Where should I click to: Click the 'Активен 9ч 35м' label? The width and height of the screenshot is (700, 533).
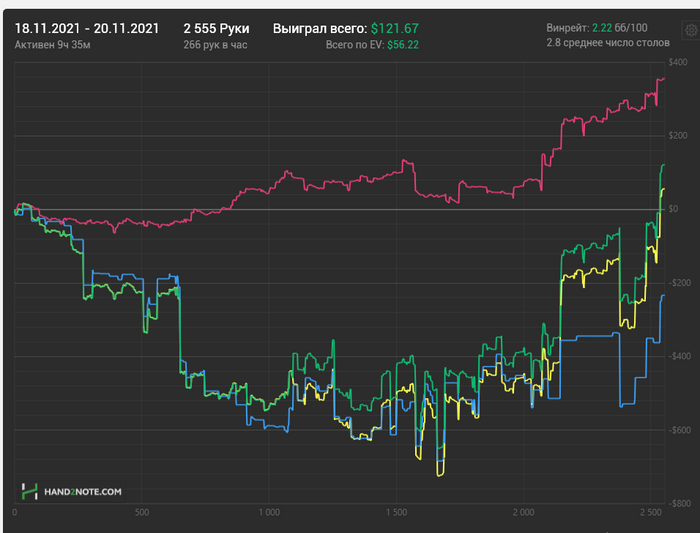click(52, 45)
